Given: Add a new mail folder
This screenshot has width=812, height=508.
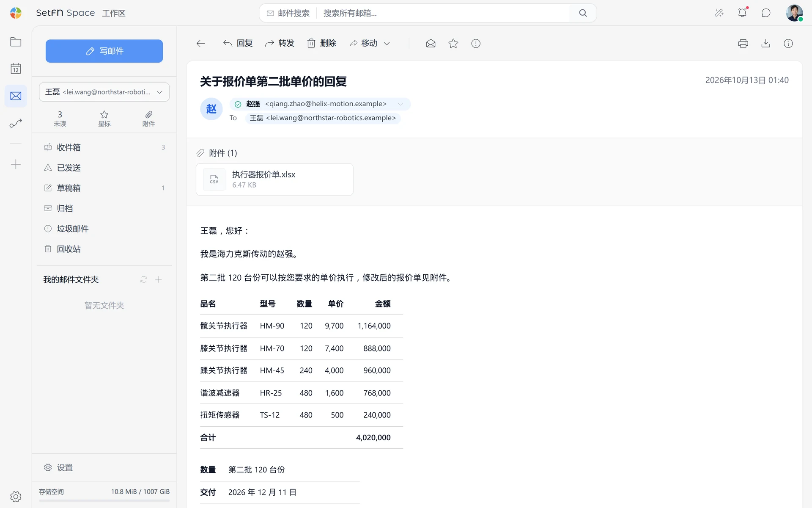Looking at the screenshot, I should [159, 279].
